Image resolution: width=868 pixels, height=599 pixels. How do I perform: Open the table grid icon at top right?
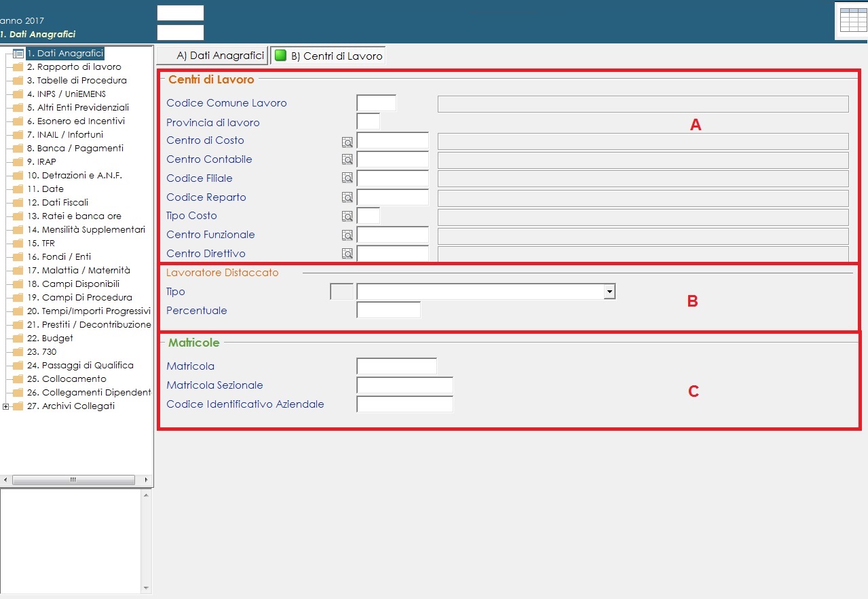click(853, 20)
